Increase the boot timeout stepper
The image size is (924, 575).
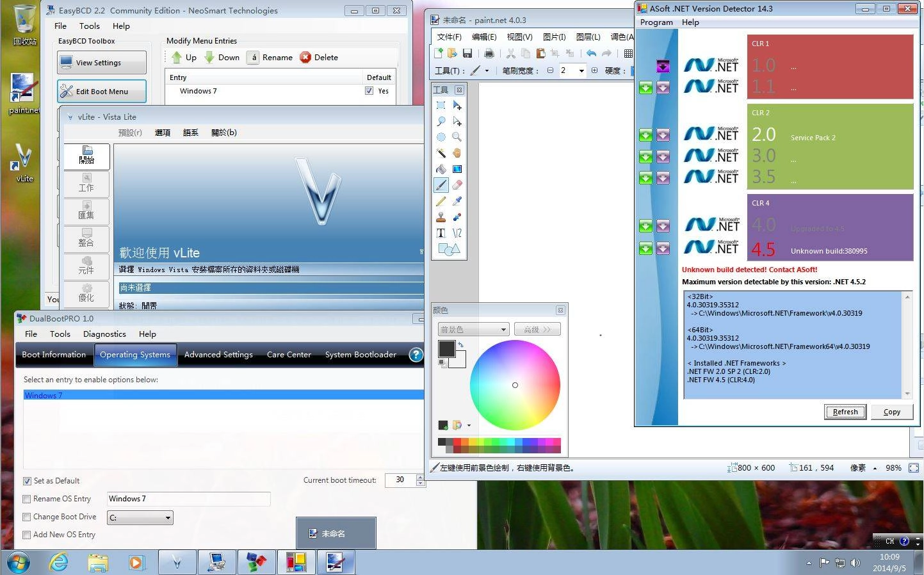[420, 477]
